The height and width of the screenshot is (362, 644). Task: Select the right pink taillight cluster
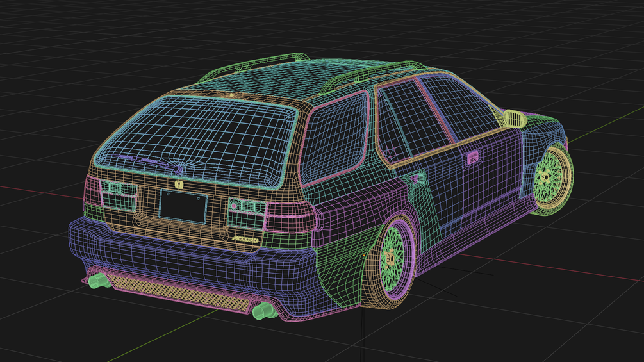291,217
